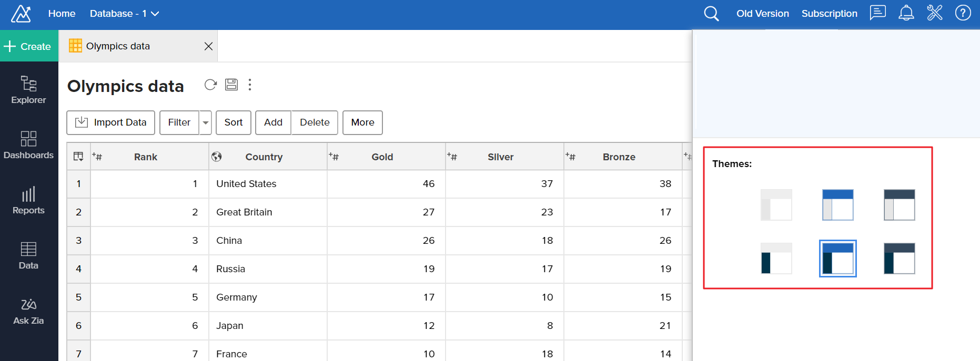This screenshot has width=980, height=361.
Task: Open the settings tools icon
Action: click(x=935, y=13)
